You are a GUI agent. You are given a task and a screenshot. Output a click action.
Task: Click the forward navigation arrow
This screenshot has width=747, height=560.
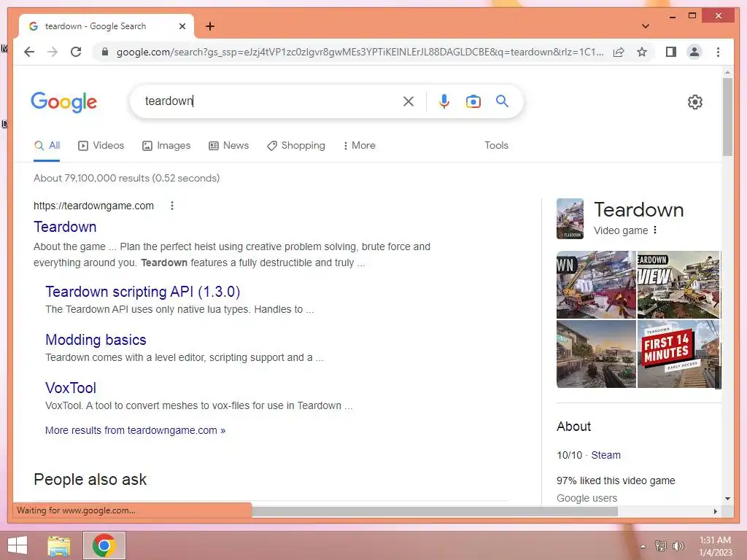(x=53, y=52)
